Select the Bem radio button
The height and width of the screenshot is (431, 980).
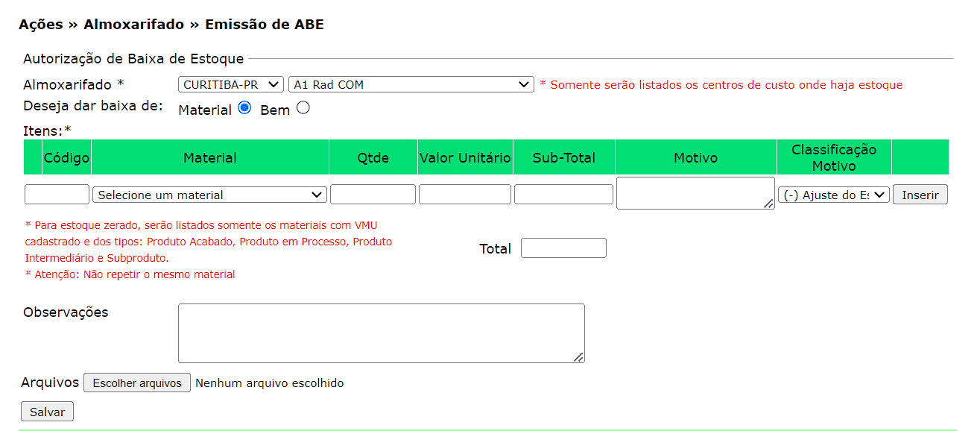click(x=303, y=108)
